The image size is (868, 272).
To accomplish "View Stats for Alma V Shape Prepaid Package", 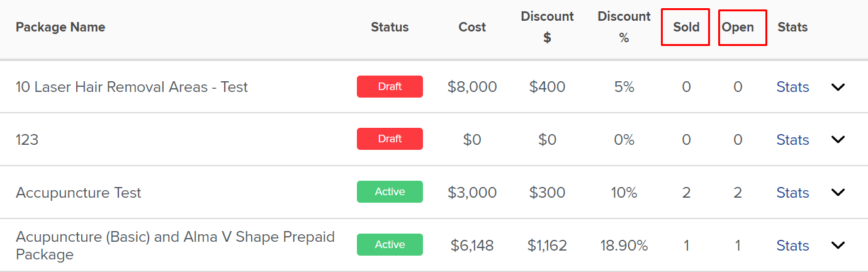I will pos(792,246).
